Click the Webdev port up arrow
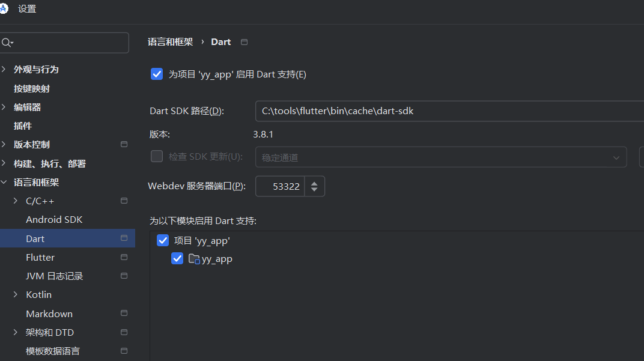 click(314, 182)
